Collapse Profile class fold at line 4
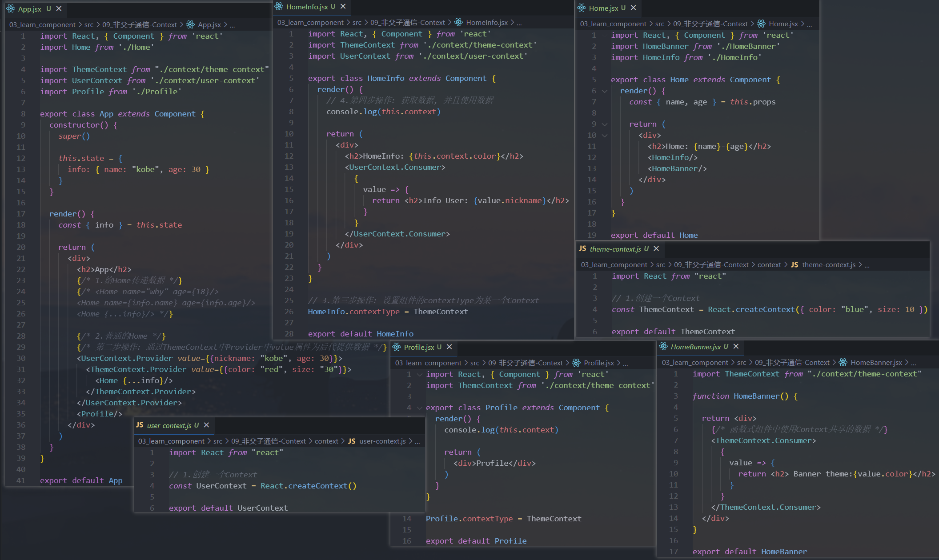Image resolution: width=939 pixels, height=560 pixels. coord(419,408)
